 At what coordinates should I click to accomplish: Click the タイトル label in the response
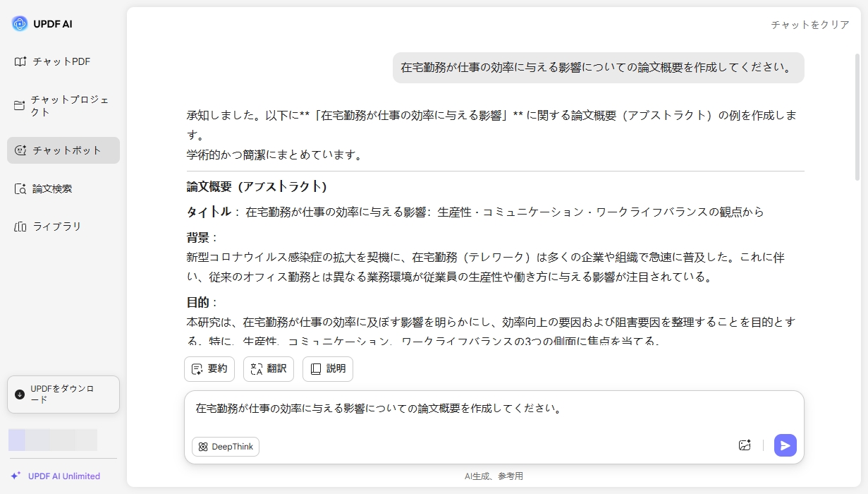click(209, 212)
